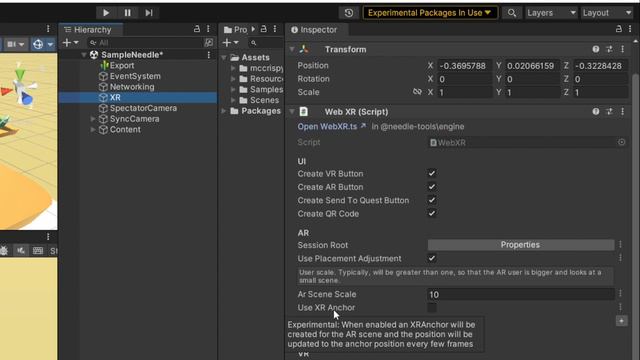Edit Position X field

point(464,66)
